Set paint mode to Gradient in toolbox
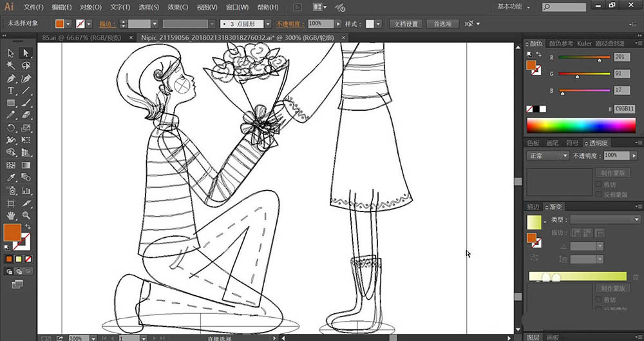 [19, 259]
